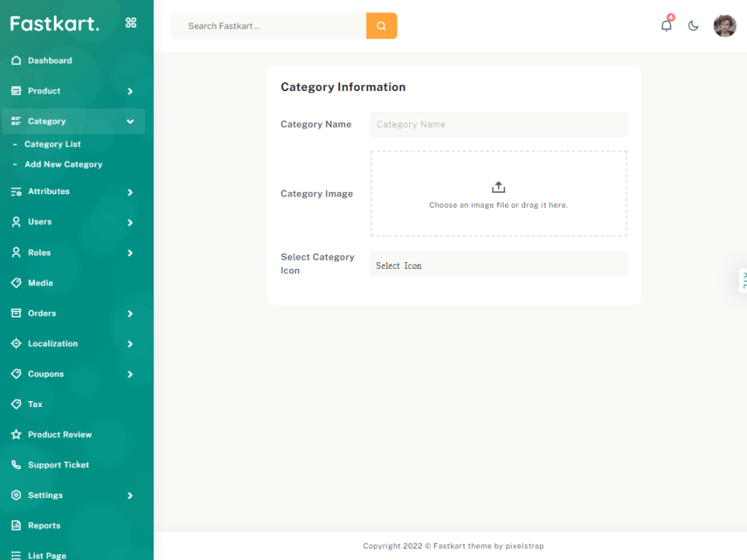Open the user profile avatar
The width and height of the screenshot is (747, 560).
725,25
